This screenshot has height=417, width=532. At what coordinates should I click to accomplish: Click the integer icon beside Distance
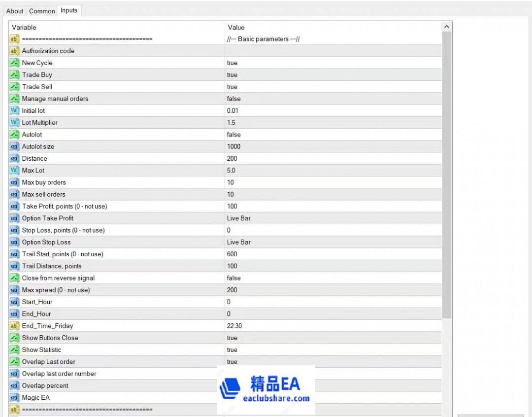(x=14, y=158)
